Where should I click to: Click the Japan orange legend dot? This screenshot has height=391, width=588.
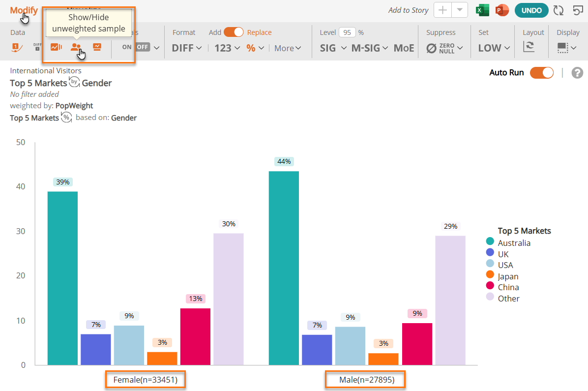point(490,274)
